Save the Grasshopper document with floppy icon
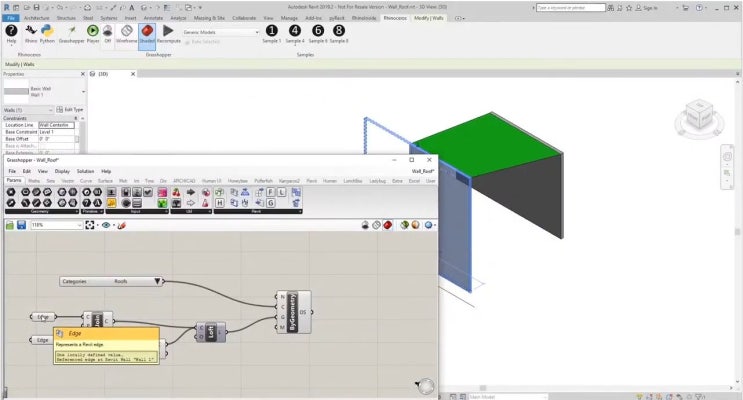This screenshot has height=400, width=743. tap(21, 225)
